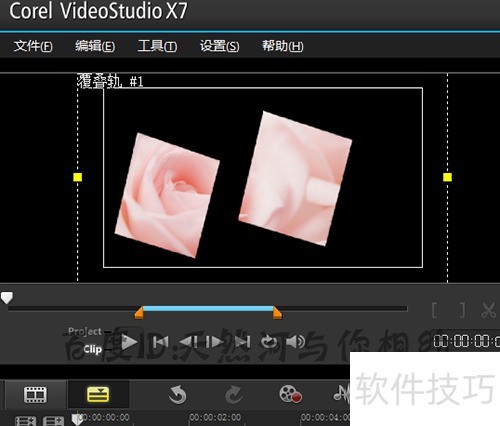Click the Undo arrow

click(x=178, y=395)
